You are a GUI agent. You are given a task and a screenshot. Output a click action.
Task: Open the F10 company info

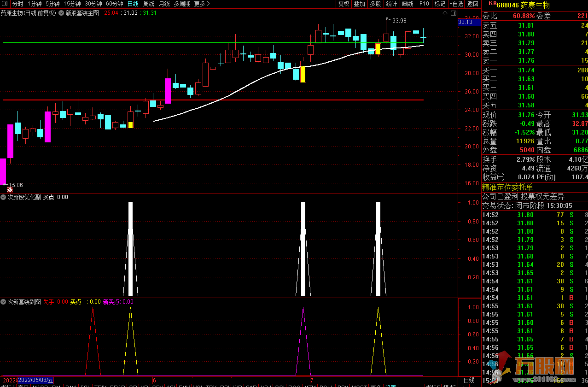[424, 4]
